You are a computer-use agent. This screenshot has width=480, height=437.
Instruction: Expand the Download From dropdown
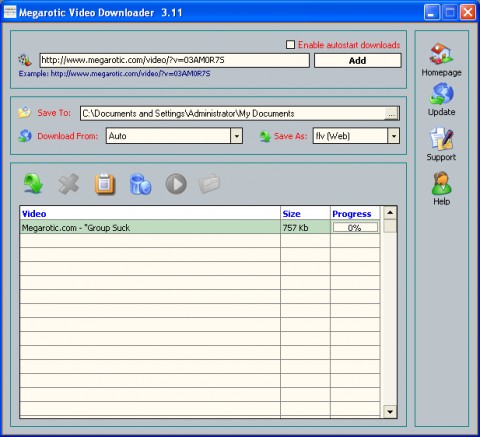(x=236, y=136)
